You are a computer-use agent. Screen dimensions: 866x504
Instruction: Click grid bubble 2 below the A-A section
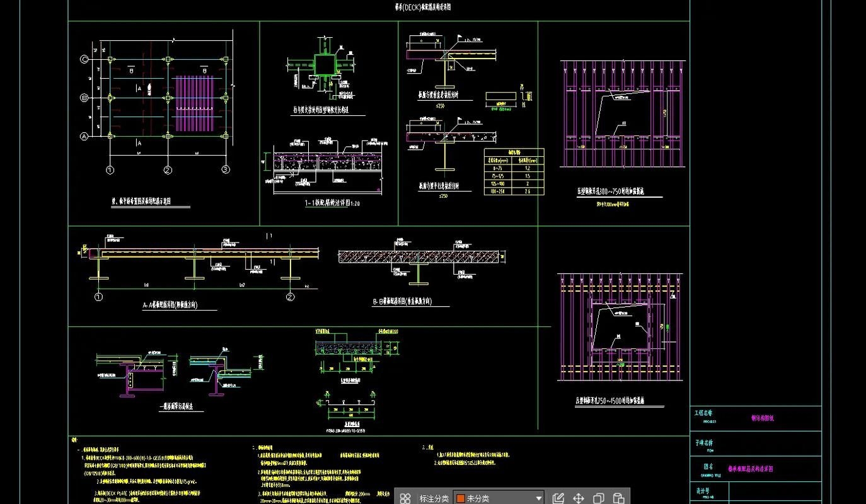click(x=290, y=297)
